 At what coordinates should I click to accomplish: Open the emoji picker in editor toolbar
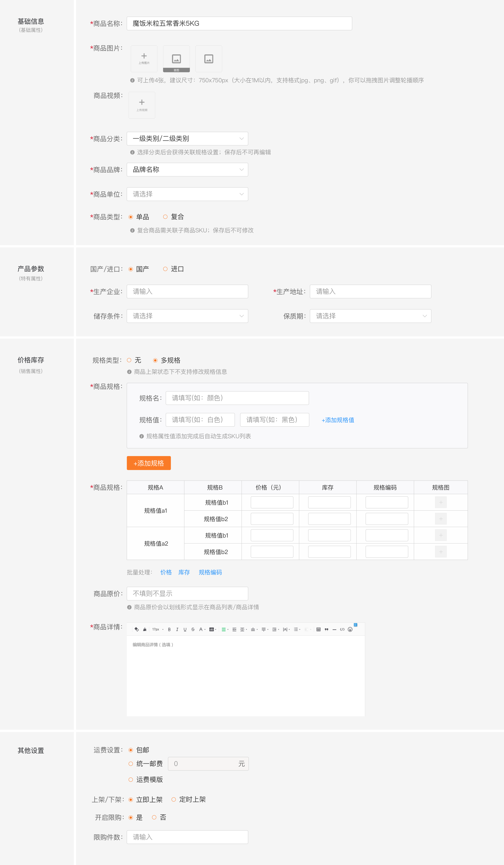click(x=350, y=630)
